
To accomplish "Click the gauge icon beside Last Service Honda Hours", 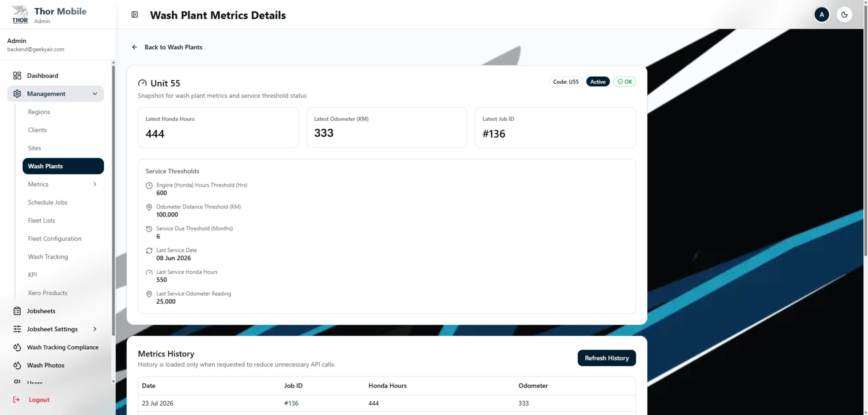I will tap(149, 272).
